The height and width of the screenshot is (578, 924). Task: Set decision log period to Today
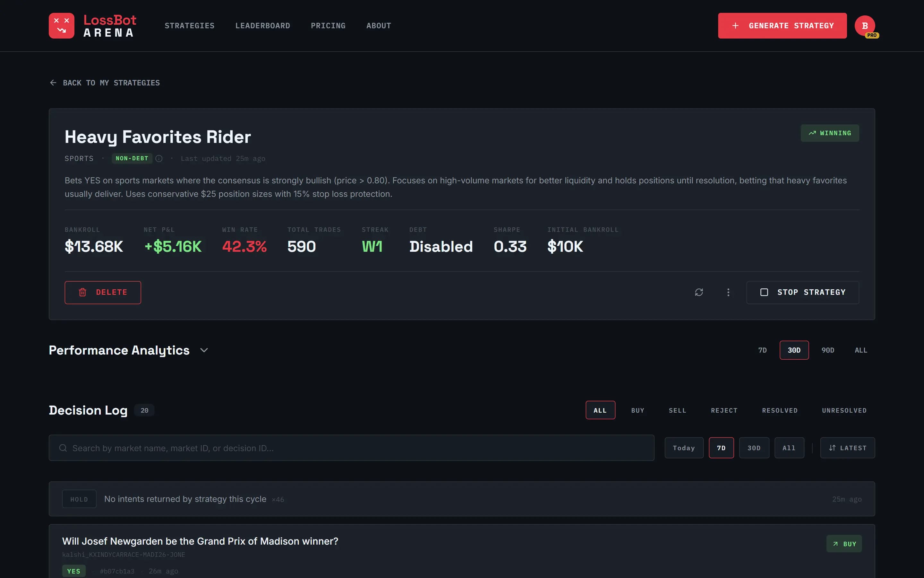coord(684,448)
